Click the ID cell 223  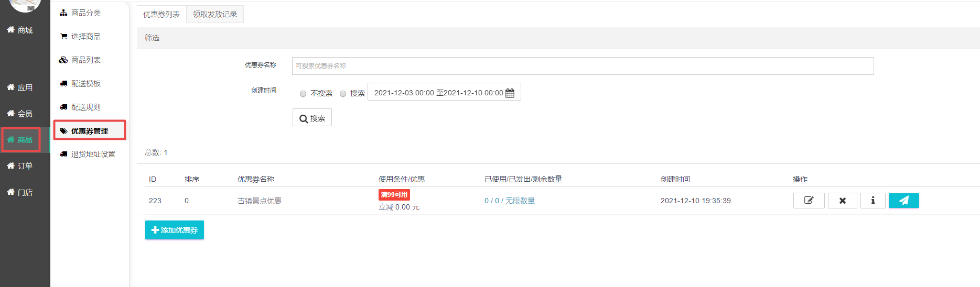coord(155,201)
